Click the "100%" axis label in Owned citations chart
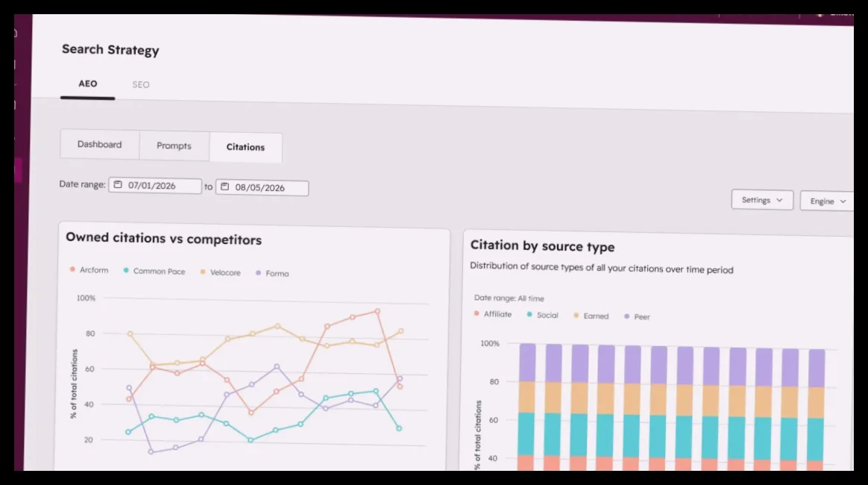868x485 pixels. click(x=86, y=298)
